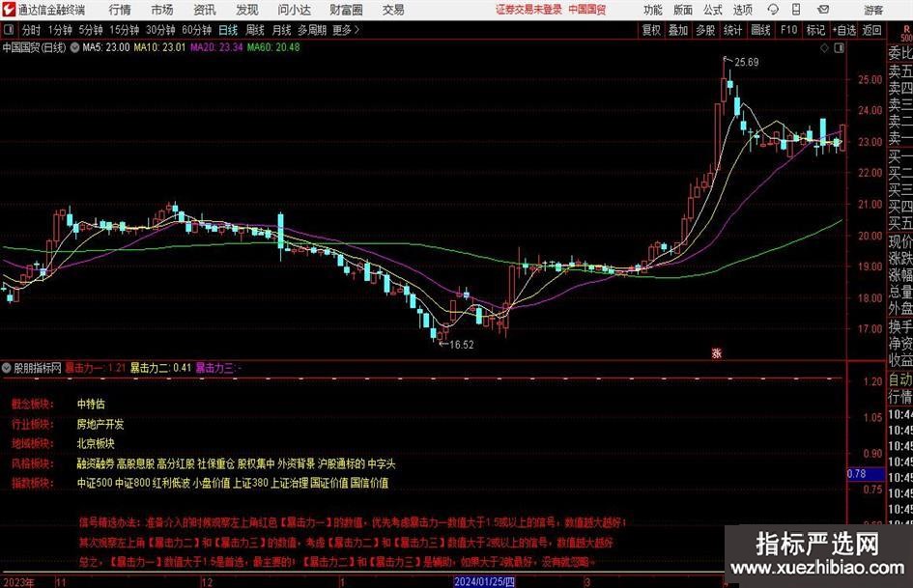Click the 0.78 highlighted axis value
913x588 pixels.
click(866, 474)
